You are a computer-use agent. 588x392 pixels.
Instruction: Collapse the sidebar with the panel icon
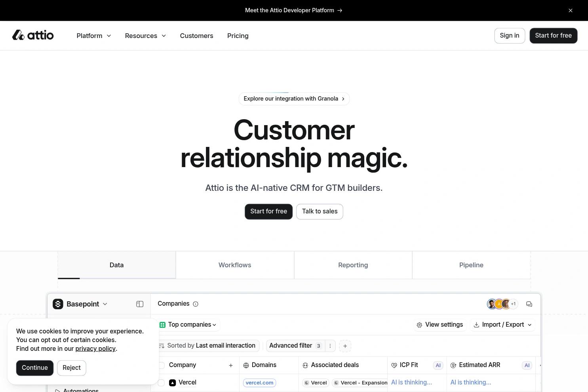[140, 304]
